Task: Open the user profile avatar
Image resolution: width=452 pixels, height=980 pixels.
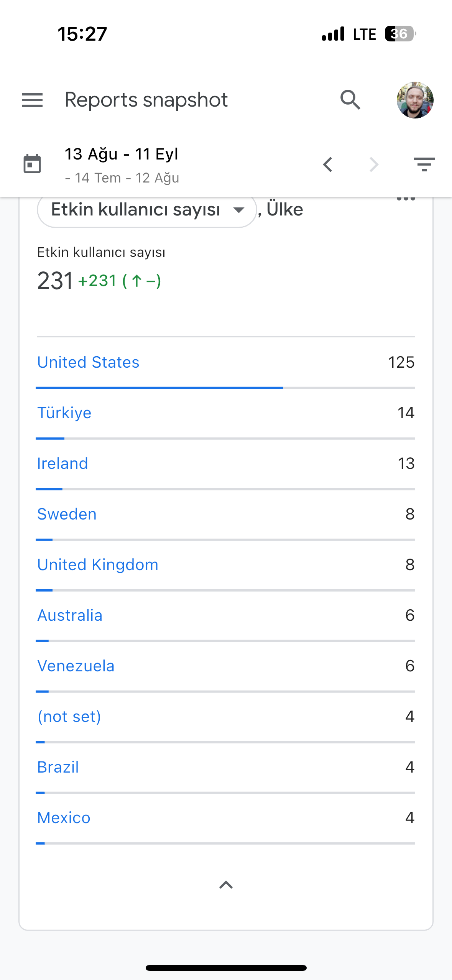Action: [x=415, y=100]
